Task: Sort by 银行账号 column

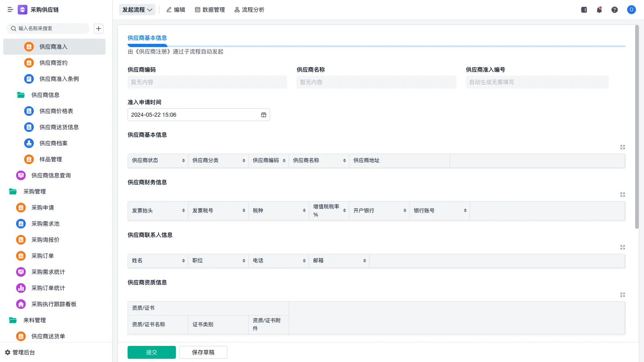Action: [x=465, y=211]
